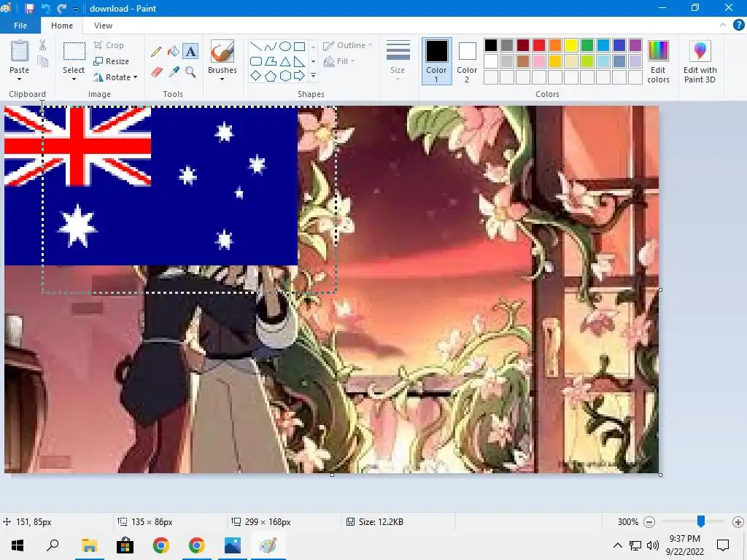This screenshot has height=560, width=747.
Task: Select the Pencil tool
Action: [x=156, y=52]
